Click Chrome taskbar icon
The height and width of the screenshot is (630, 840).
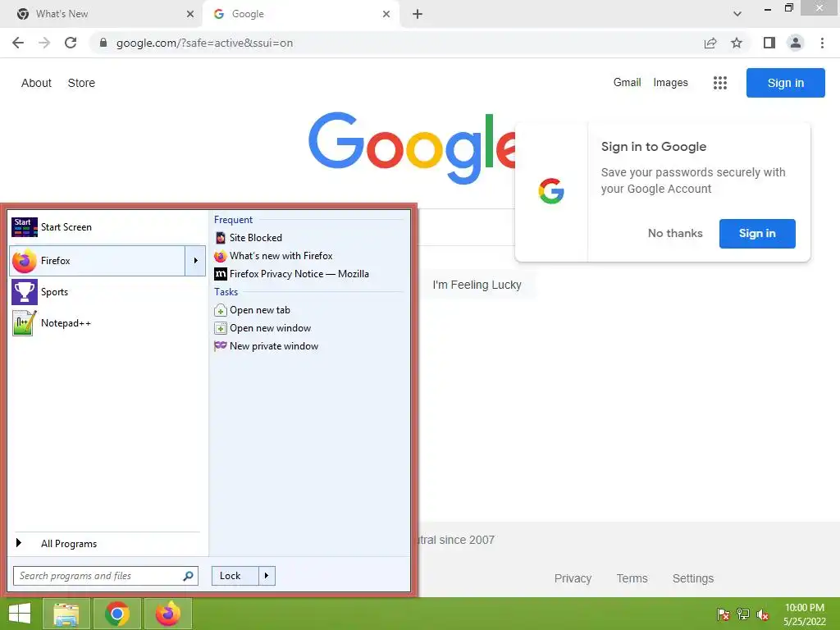(117, 614)
